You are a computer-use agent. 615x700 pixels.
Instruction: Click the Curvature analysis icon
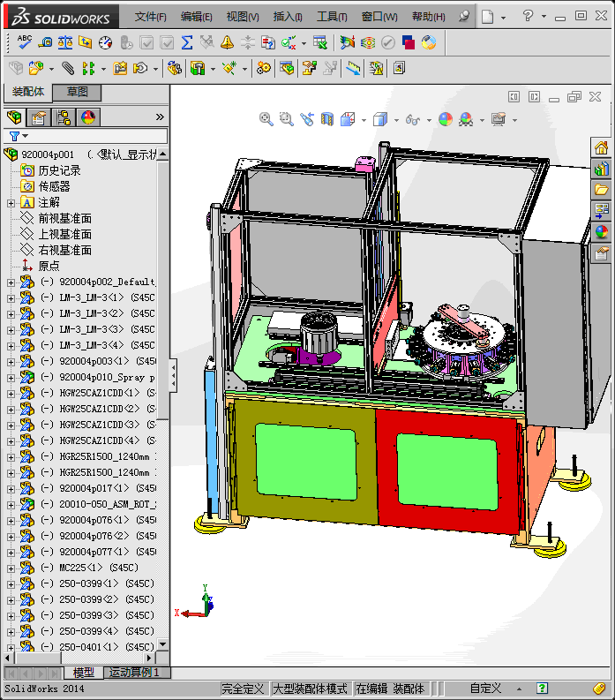click(348, 42)
